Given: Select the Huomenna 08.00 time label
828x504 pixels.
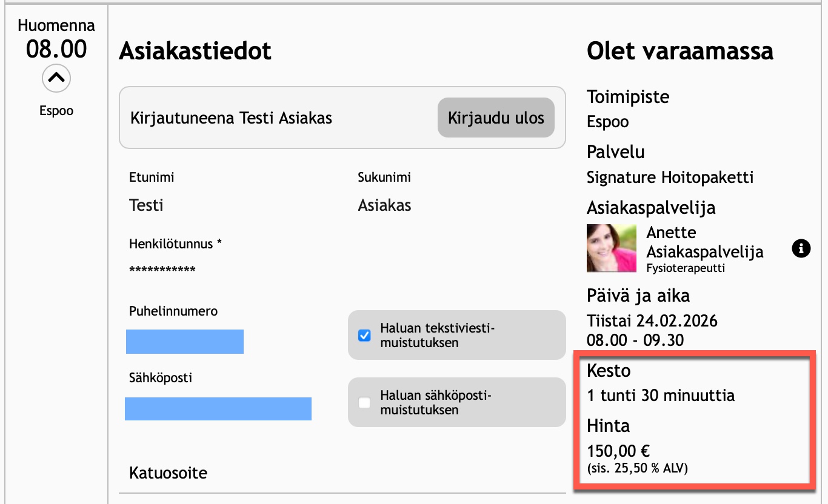Looking at the screenshot, I should coord(56,48).
